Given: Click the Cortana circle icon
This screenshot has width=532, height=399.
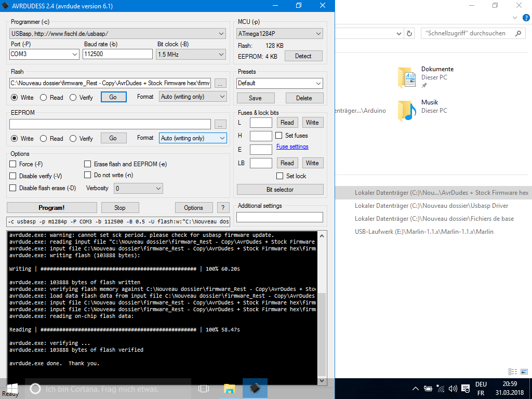Looking at the screenshot, I should [35, 389].
